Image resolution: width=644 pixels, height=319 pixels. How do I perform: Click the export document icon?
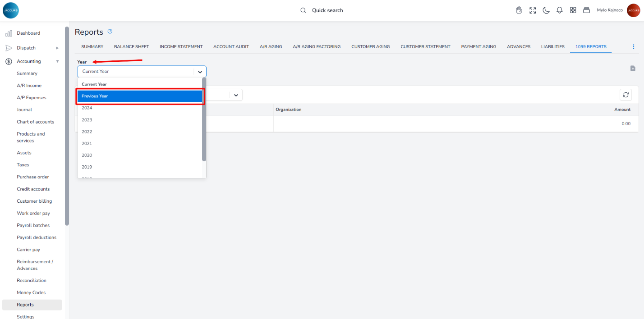[x=633, y=68]
